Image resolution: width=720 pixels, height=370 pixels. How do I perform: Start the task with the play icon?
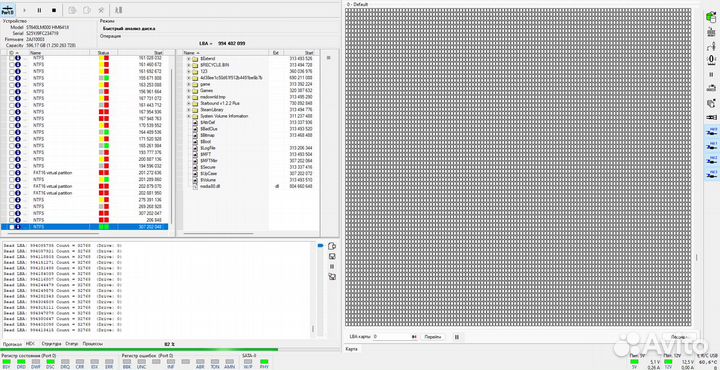24,10
